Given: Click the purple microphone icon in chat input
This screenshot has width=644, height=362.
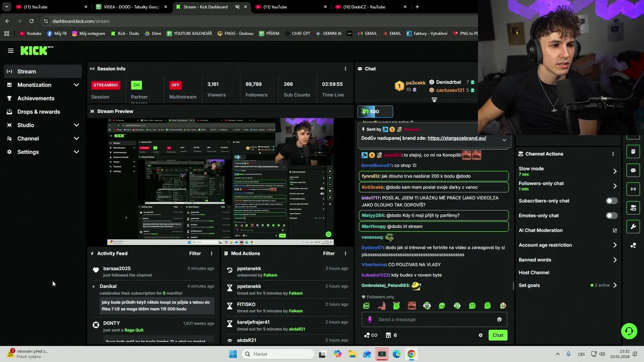Looking at the screenshot, I should tap(370, 319).
